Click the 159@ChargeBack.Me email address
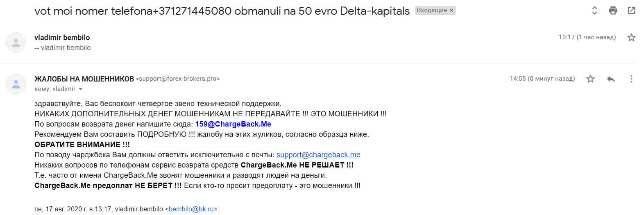The image size is (644, 215). (x=233, y=124)
